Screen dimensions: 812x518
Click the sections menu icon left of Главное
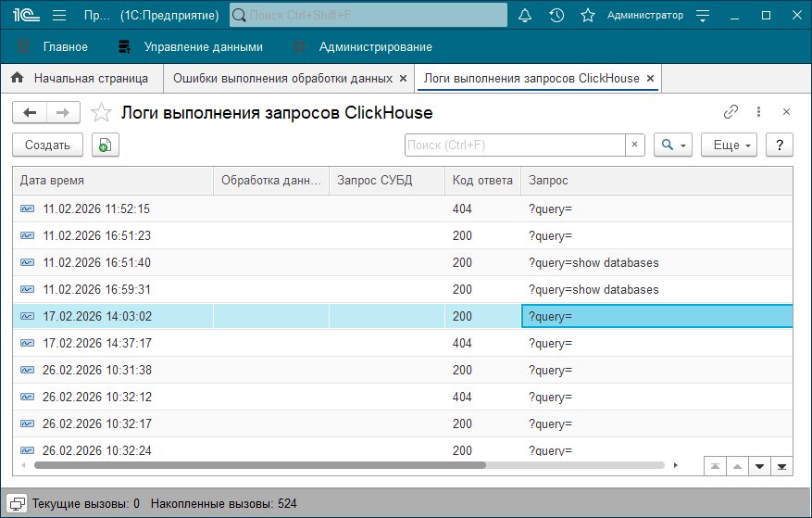click(x=23, y=46)
